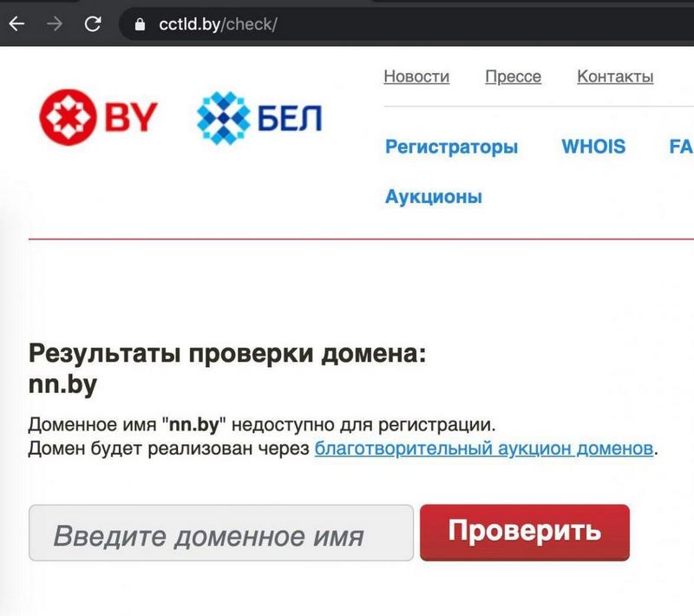
Task: Open the partially visible FA menu item
Action: click(x=680, y=147)
